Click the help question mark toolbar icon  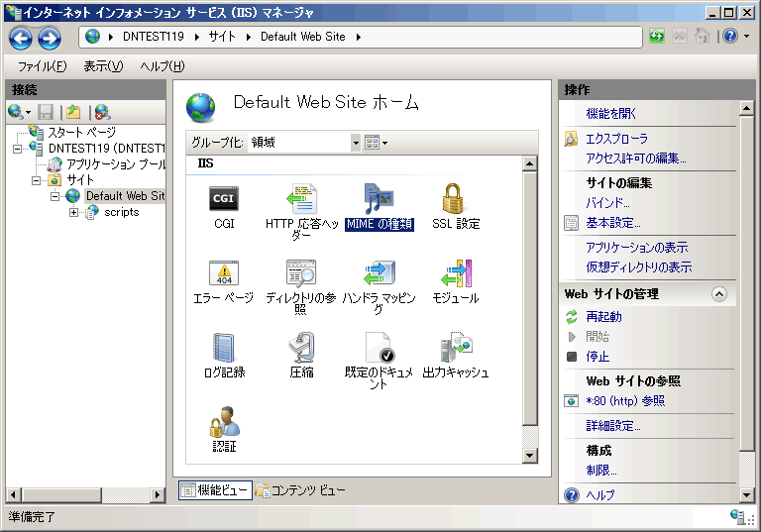click(x=730, y=36)
